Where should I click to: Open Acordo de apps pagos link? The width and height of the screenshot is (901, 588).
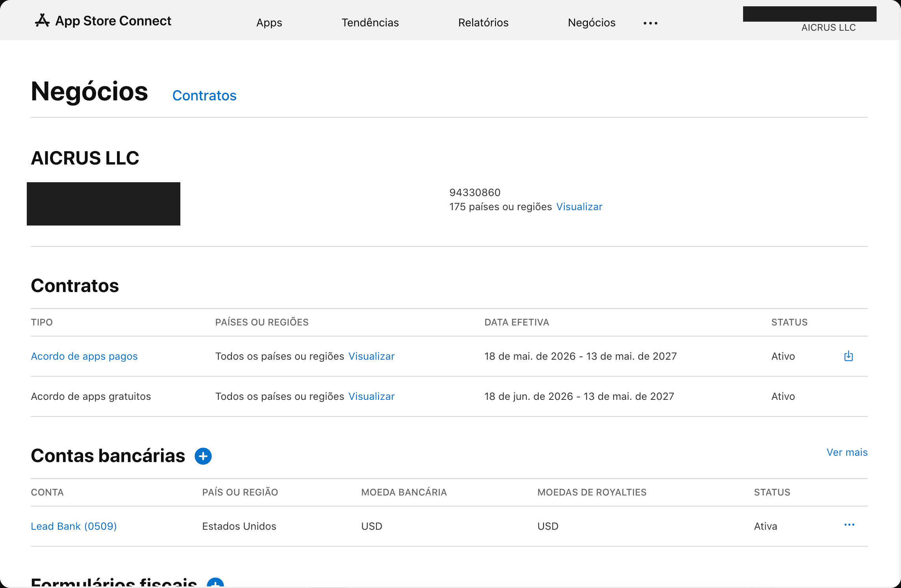(x=84, y=356)
